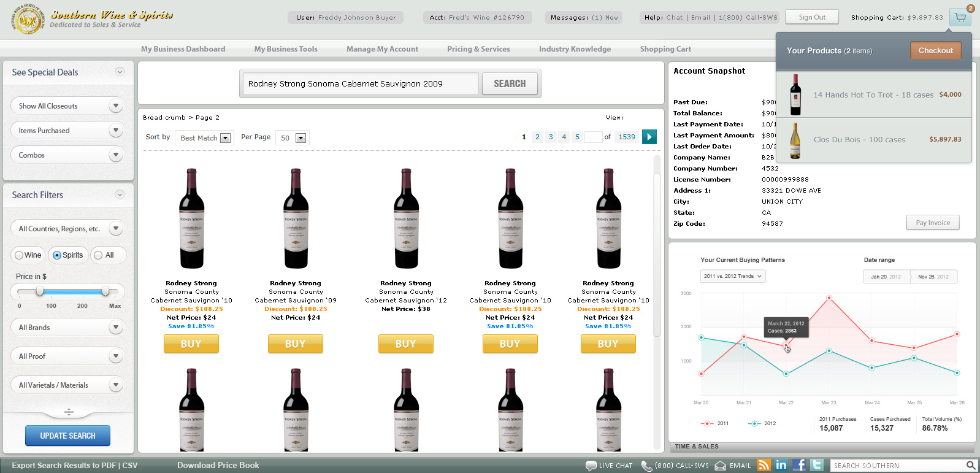Open the Items Purchased dropdown
980x473 pixels.
[67, 130]
